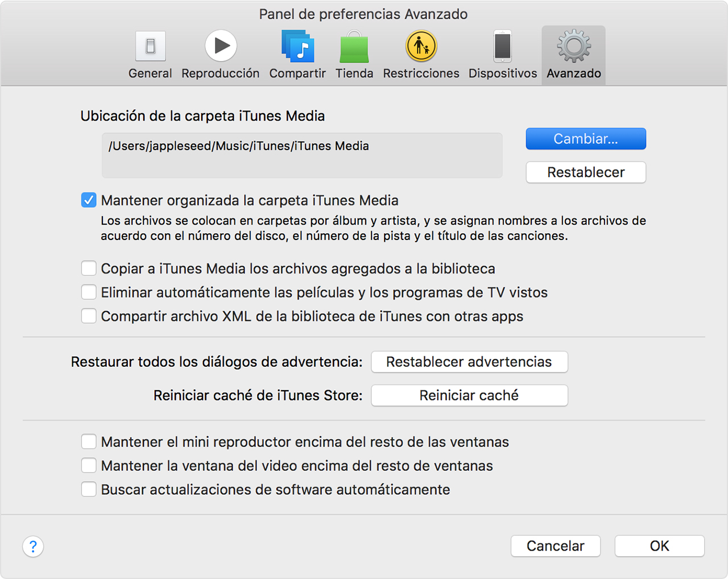This screenshot has height=579, width=728.
Task: Click Reiniciar caché button
Action: click(469, 395)
